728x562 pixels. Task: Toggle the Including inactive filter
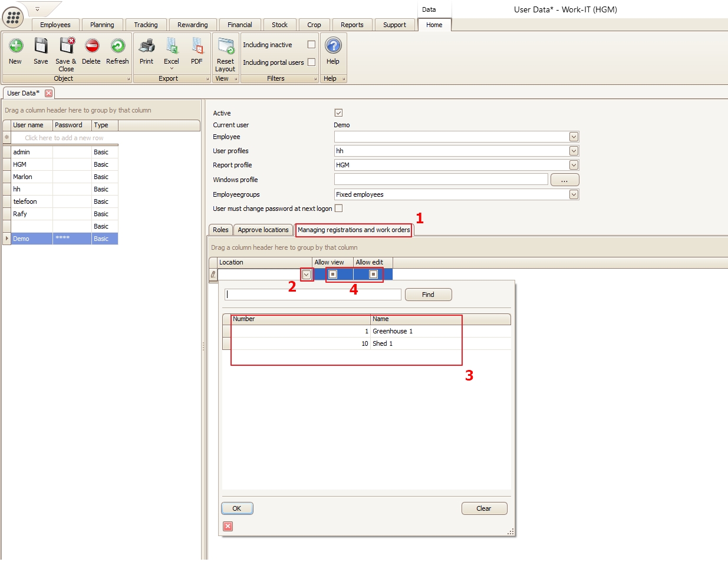(x=311, y=44)
